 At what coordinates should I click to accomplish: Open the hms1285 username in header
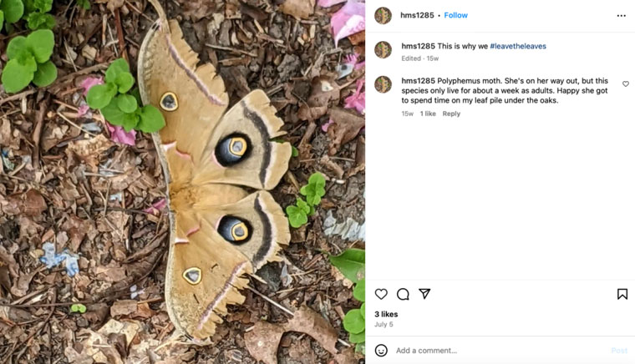[417, 16]
